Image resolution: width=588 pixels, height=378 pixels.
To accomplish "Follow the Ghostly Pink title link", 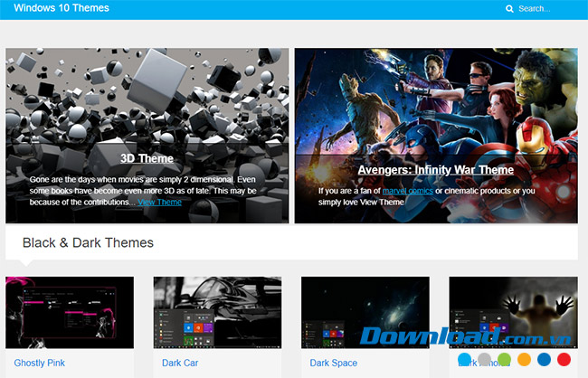I will pos(40,363).
